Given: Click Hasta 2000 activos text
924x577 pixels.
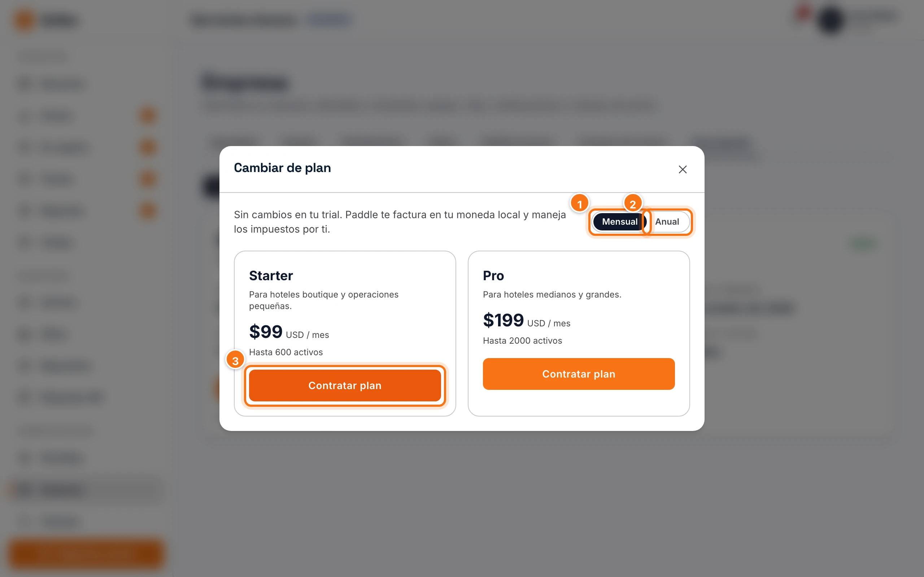Looking at the screenshot, I should [522, 341].
